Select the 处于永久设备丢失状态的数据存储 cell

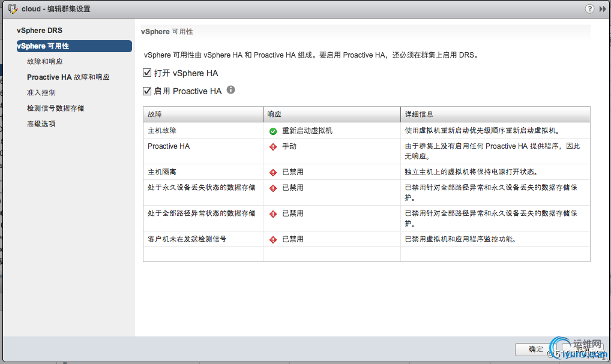pyautogui.click(x=203, y=192)
